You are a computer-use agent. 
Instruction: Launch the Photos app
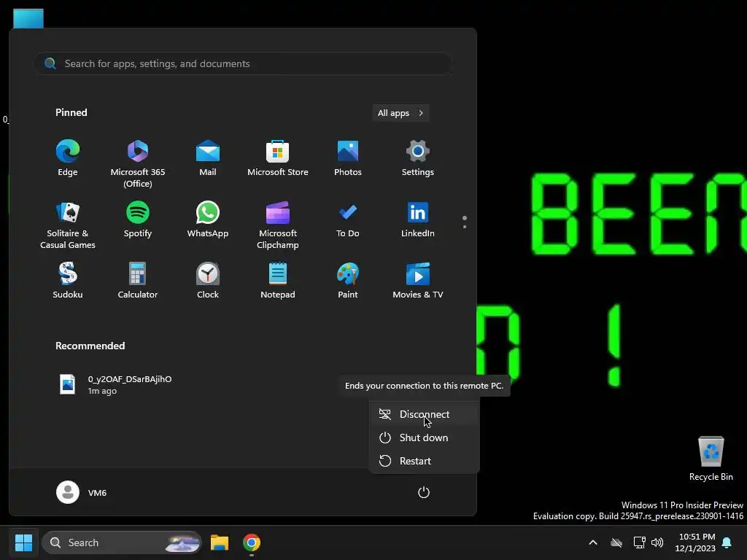348,158
